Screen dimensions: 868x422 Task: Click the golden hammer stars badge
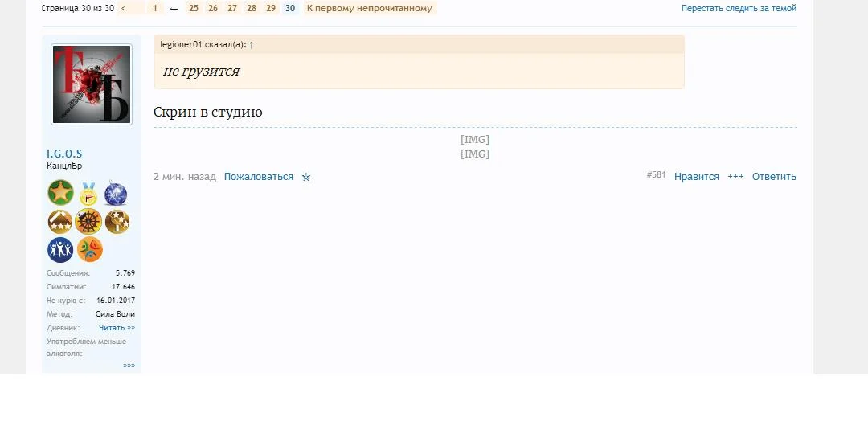117,222
